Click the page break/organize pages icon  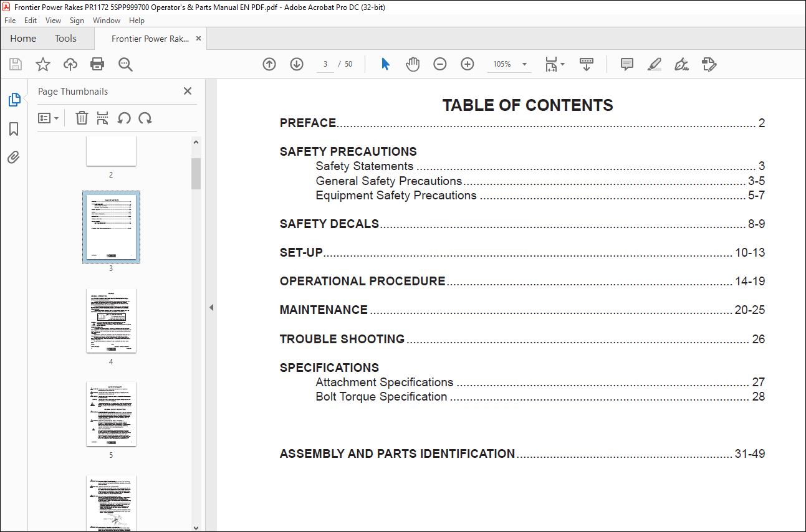pos(103,118)
